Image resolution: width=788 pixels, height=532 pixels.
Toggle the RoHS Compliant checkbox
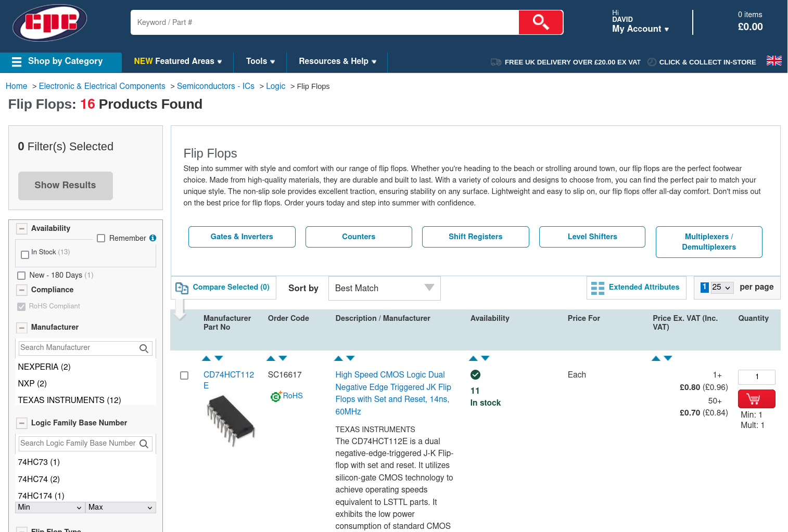point(21,307)
